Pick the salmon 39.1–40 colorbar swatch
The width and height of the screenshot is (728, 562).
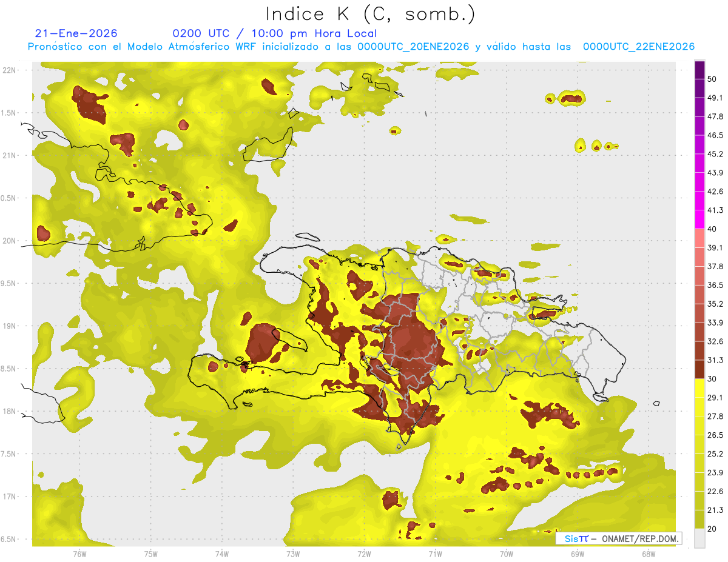click(x=699, y=238)
